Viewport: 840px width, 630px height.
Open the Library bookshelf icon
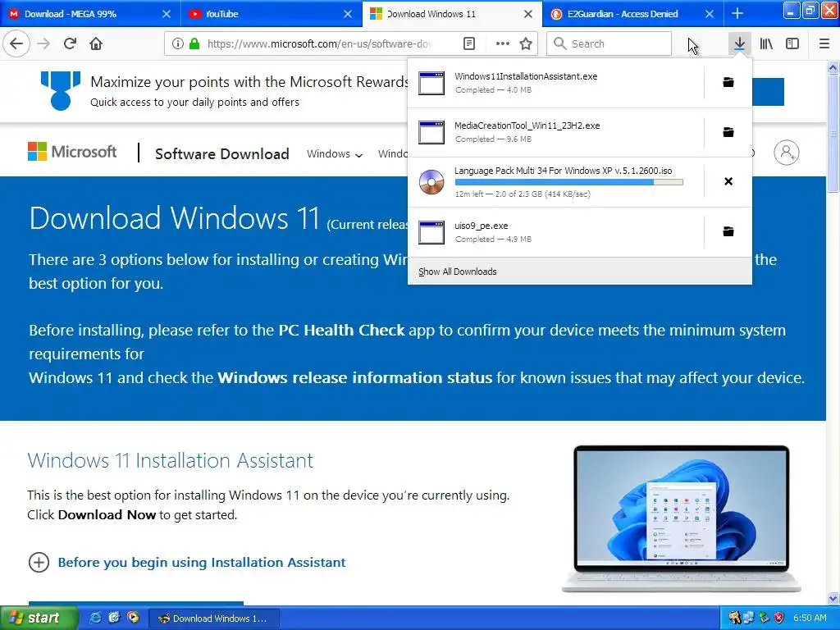coord(766,43)
